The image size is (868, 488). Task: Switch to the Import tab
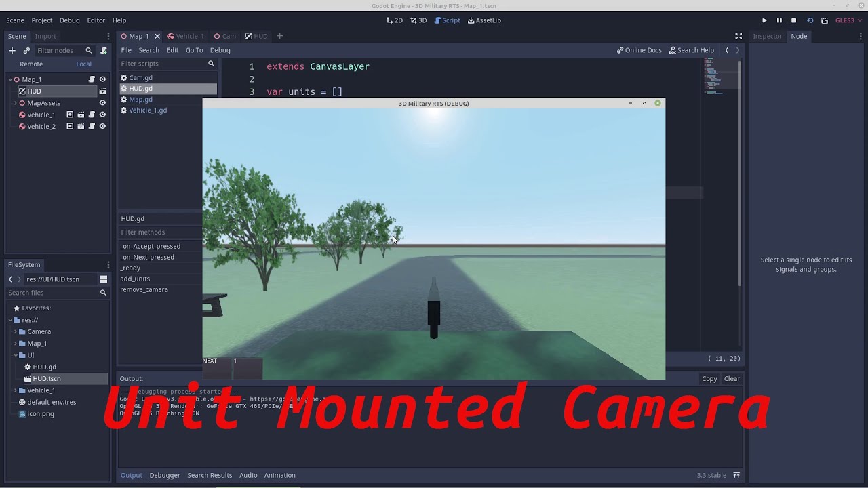(x=45, y=36)
